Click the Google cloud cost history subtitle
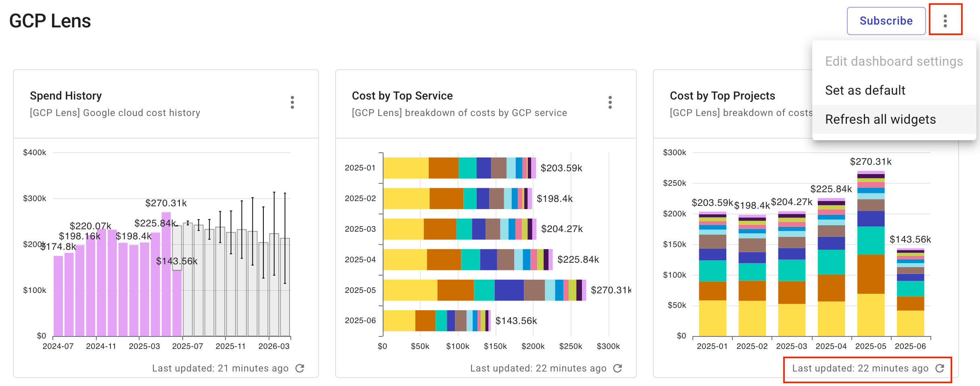 click(115, 113)
